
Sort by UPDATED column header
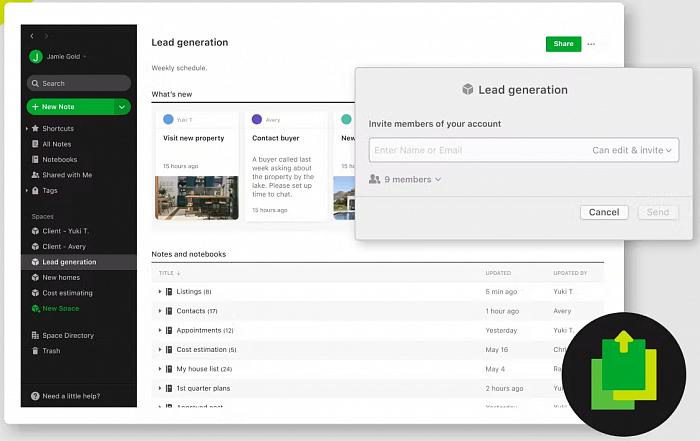tap(498, 273)
